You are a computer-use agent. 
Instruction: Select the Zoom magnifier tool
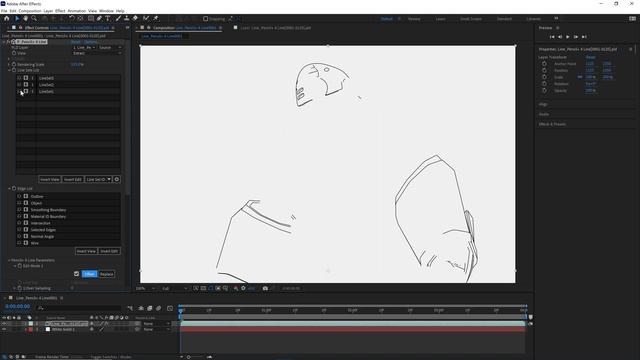click(34, 18)
